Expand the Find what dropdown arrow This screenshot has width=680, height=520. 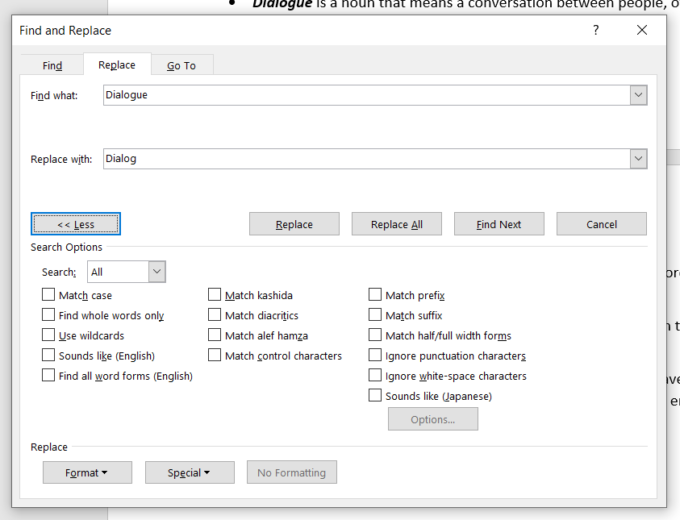point(638,95)
